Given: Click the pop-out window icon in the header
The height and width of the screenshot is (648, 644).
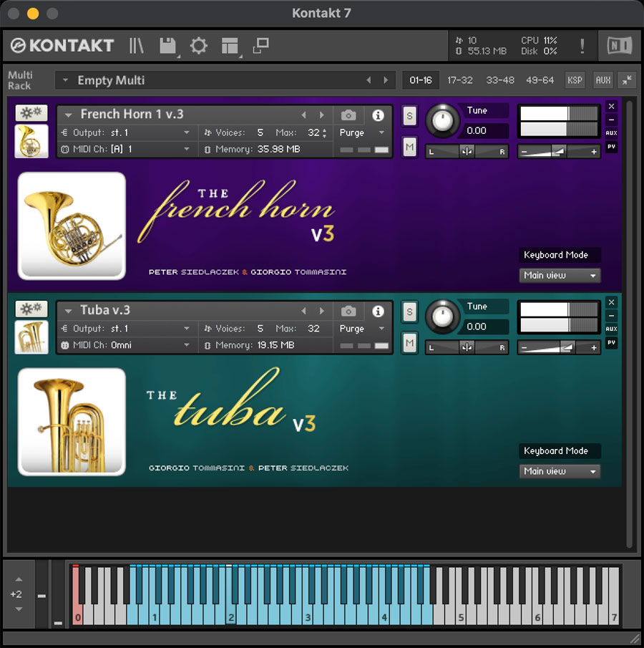Looking at the screenshot, I should pos(260,45).
